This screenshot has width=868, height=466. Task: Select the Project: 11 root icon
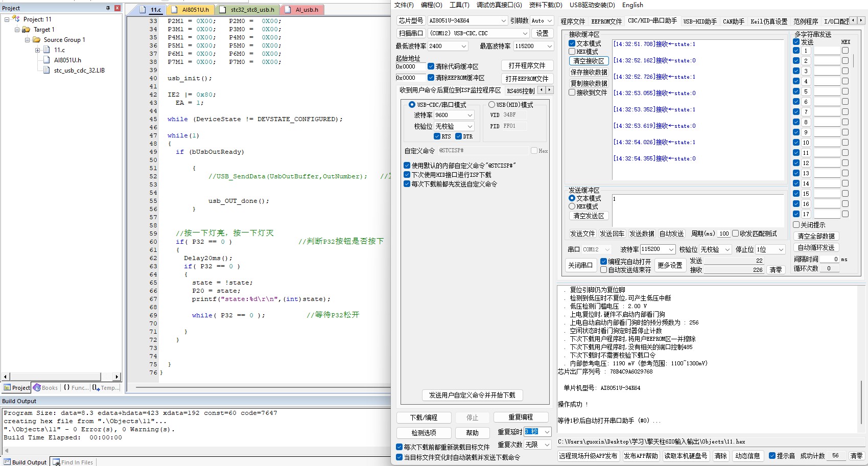click(x=16, y=19)
